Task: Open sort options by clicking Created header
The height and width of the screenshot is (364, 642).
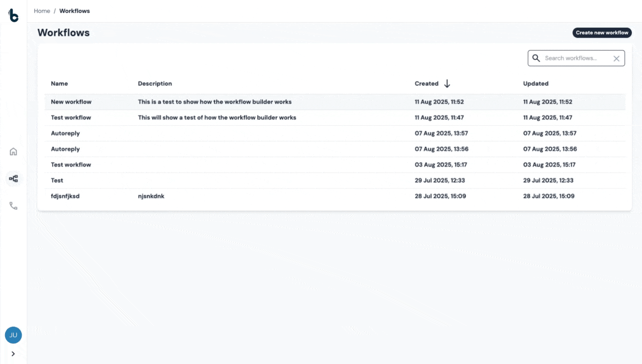Action: pos(426,83)
